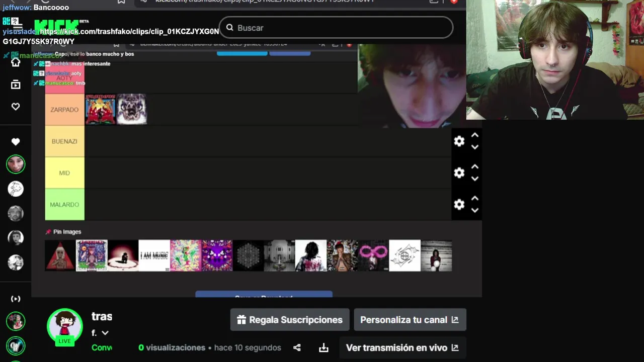
Task: Click into the Buscar search field
Action: click(336, 28)
